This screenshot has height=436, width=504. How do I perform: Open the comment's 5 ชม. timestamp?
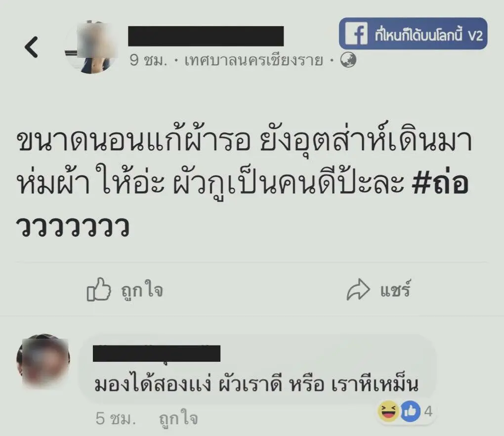[x=116, y=419]
